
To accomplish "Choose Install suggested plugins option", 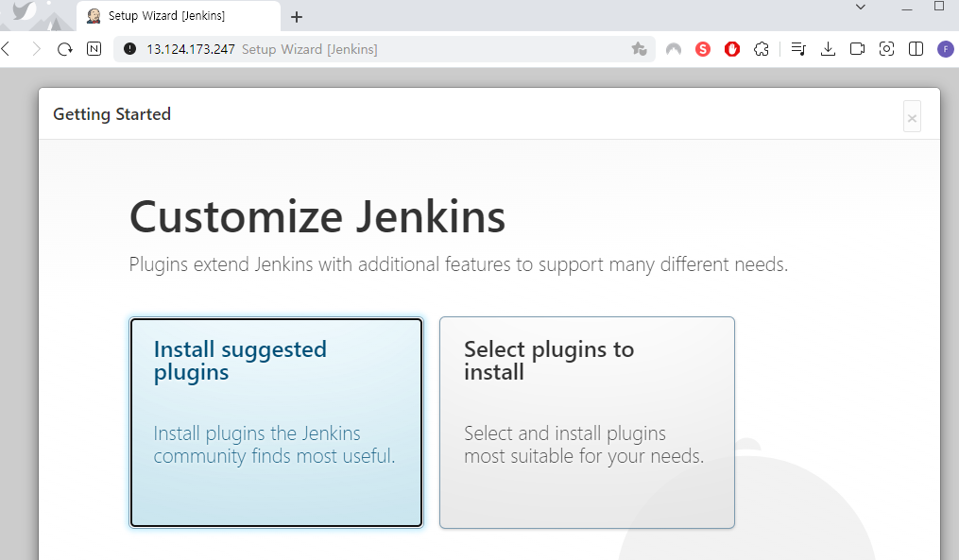I will pos(276,422).
